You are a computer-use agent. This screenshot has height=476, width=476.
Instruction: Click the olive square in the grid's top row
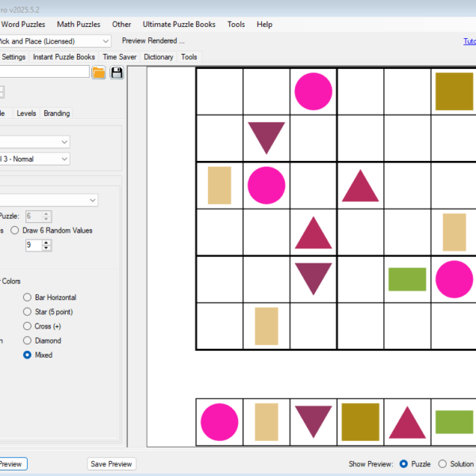[x=454, y=91]
